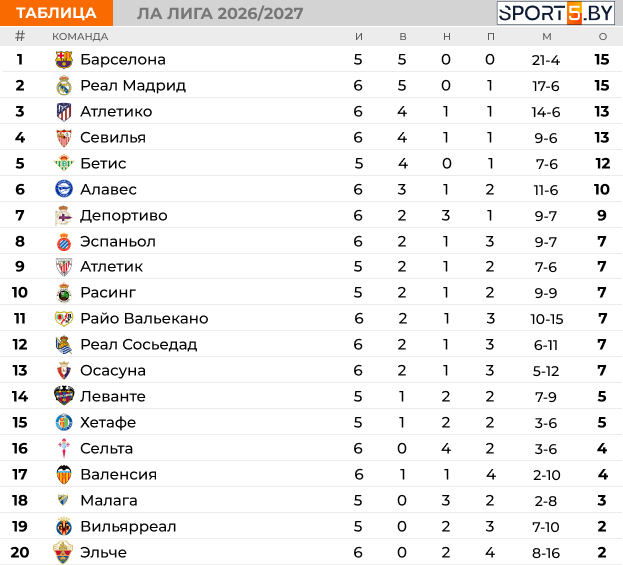Select the green Betis crest icon
This screenshot has width=623, height=565.
[64, 163]
